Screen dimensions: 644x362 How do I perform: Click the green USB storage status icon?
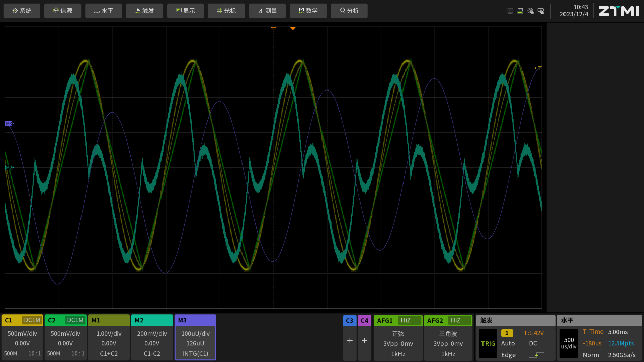point(520,11)
